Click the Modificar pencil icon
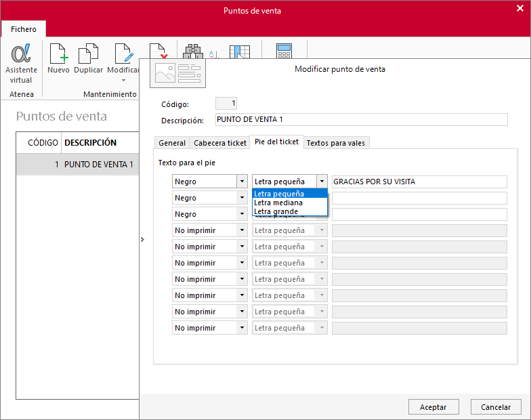This screenshot has height=420, width=531. [x=123, y=54]
